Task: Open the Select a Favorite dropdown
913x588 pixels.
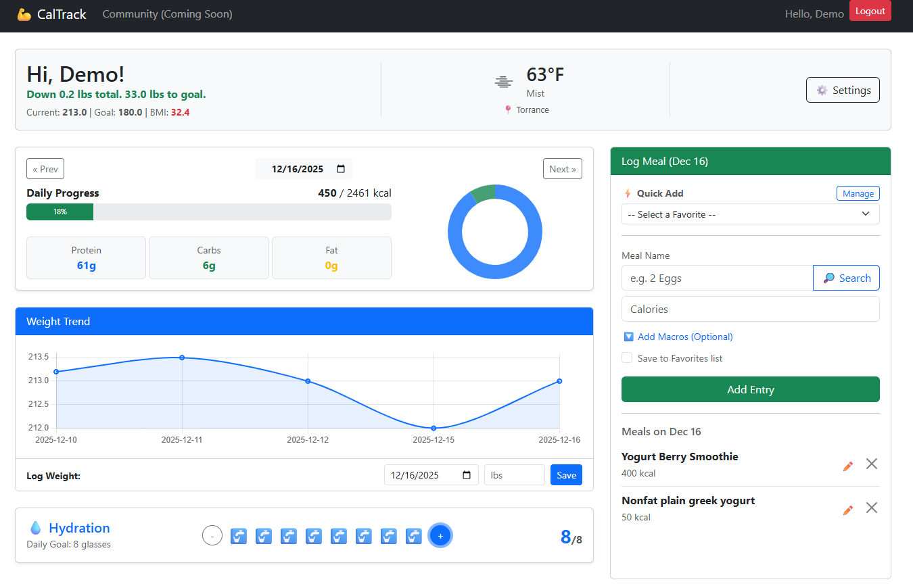Action: (x=750, y=214)
